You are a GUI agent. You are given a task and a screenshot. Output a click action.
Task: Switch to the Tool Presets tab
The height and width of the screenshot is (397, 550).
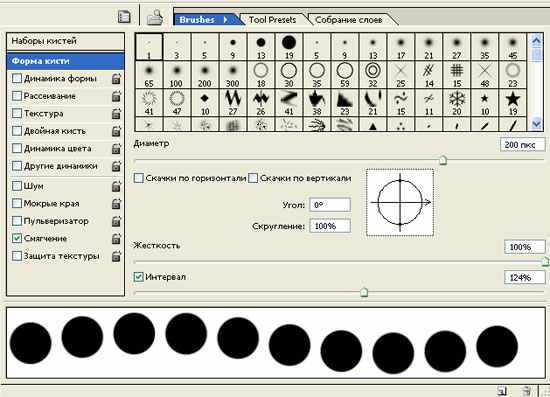coord(272,20)
